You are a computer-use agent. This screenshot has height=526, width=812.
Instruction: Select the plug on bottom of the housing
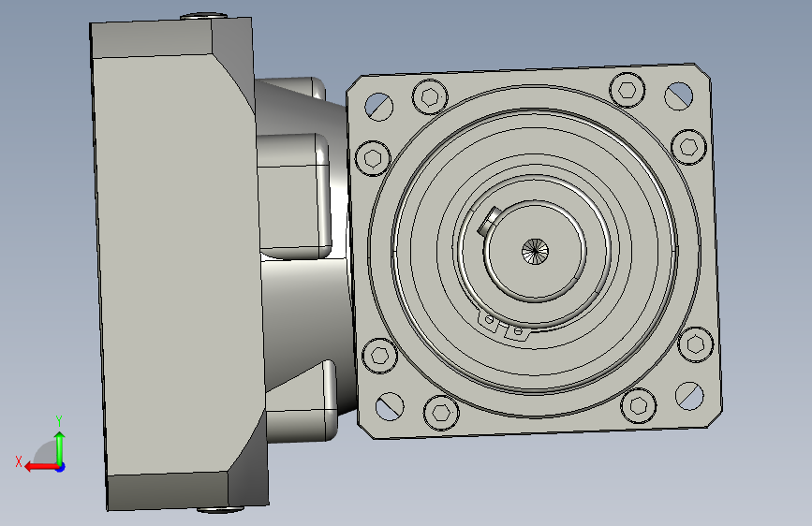tap(220, 509)
